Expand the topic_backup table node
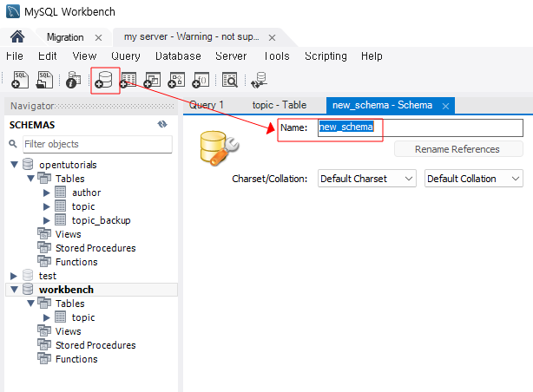This screenshot has height=392, width=533. (47, 220)
